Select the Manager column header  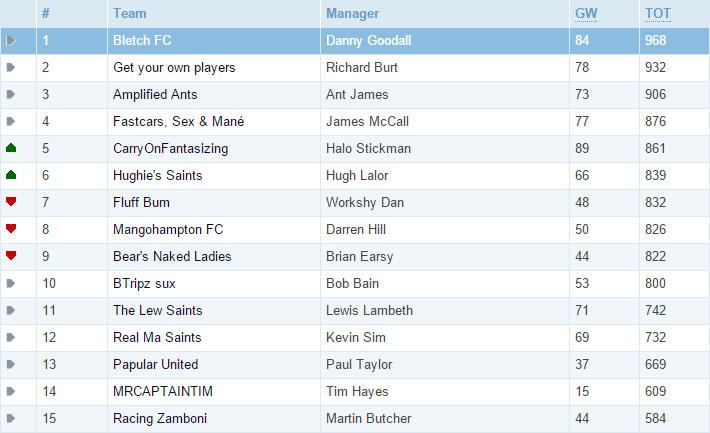(352, 14)
